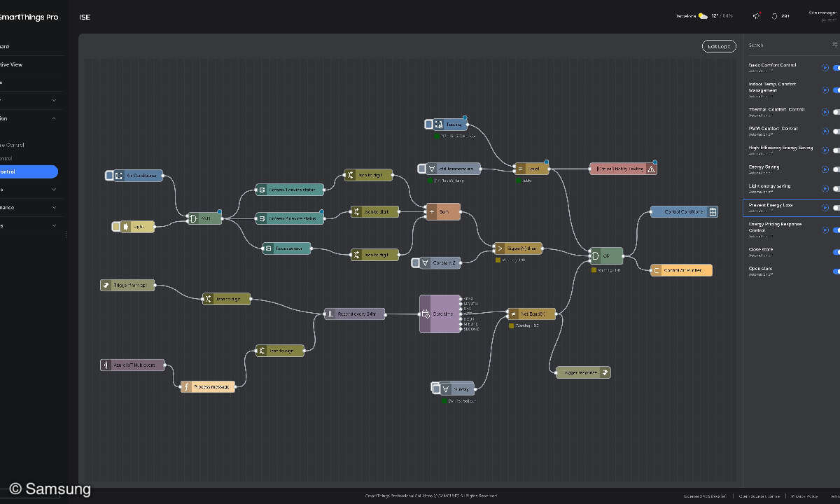Screen dimensions: 840x504
Task: Open notifications megaphone icon in header
Action: click(756, 16)
